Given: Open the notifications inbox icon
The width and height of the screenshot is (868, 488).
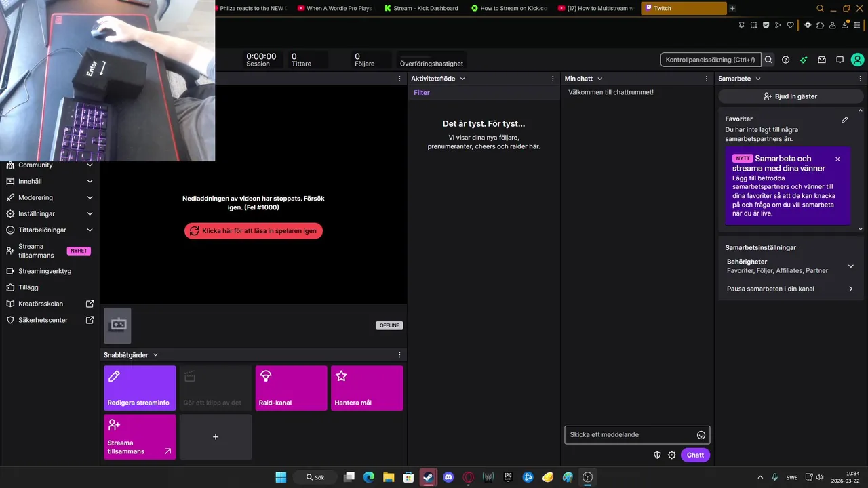Looking at the screenshot, I should point(822,60).
